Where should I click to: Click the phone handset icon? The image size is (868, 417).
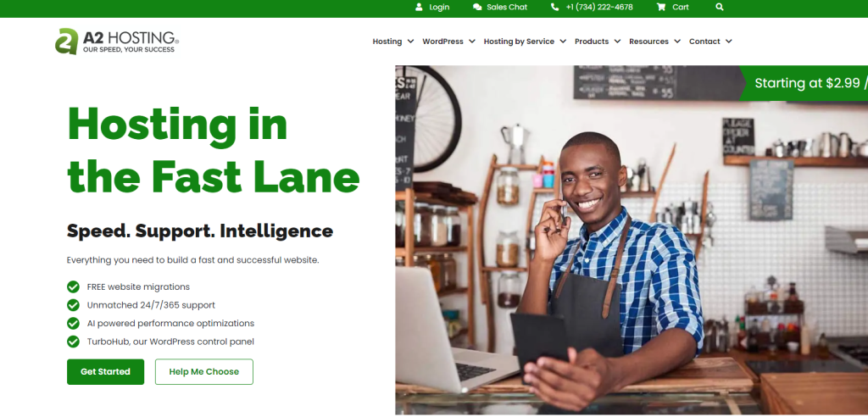(x=554, y=7)
